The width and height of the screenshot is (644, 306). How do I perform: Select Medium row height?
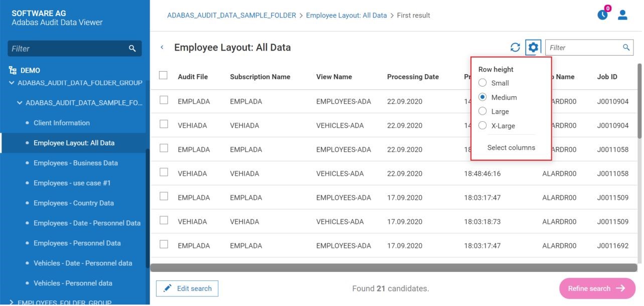coord(482,97)
